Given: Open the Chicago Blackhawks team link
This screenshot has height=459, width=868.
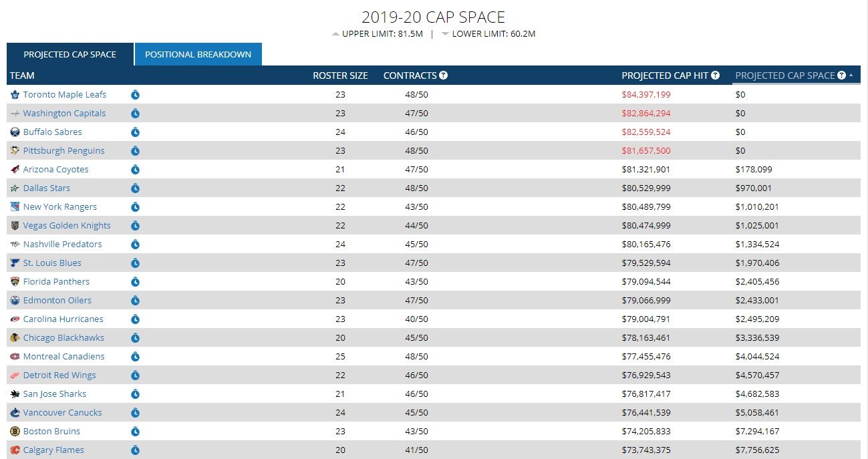Looking at the screenshot, I should [x=63, y=338].
